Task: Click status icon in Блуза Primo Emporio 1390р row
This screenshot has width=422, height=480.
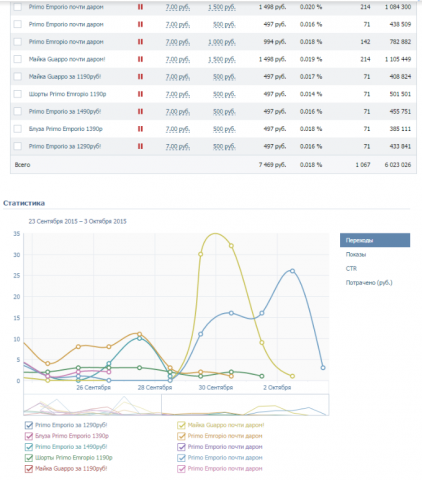Action: (140, 129)
